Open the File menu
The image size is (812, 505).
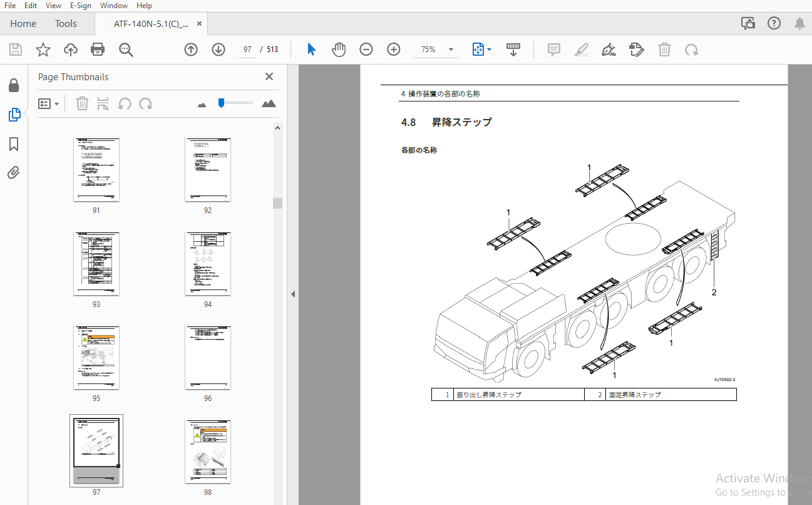10,5
